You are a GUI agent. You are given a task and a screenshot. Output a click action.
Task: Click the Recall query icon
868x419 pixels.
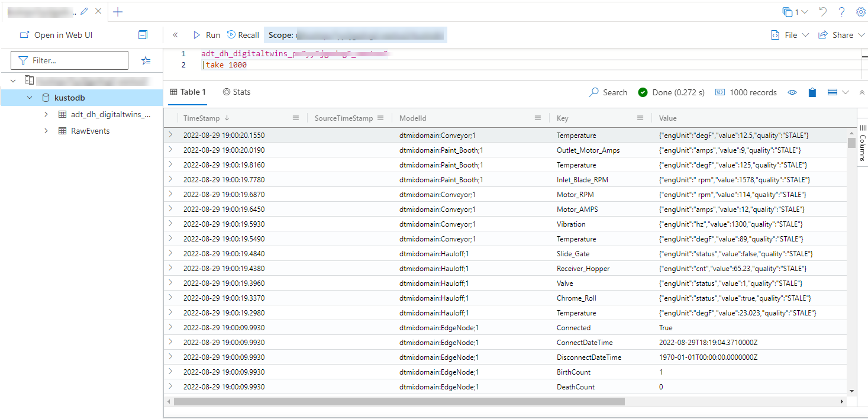[231, 36]
